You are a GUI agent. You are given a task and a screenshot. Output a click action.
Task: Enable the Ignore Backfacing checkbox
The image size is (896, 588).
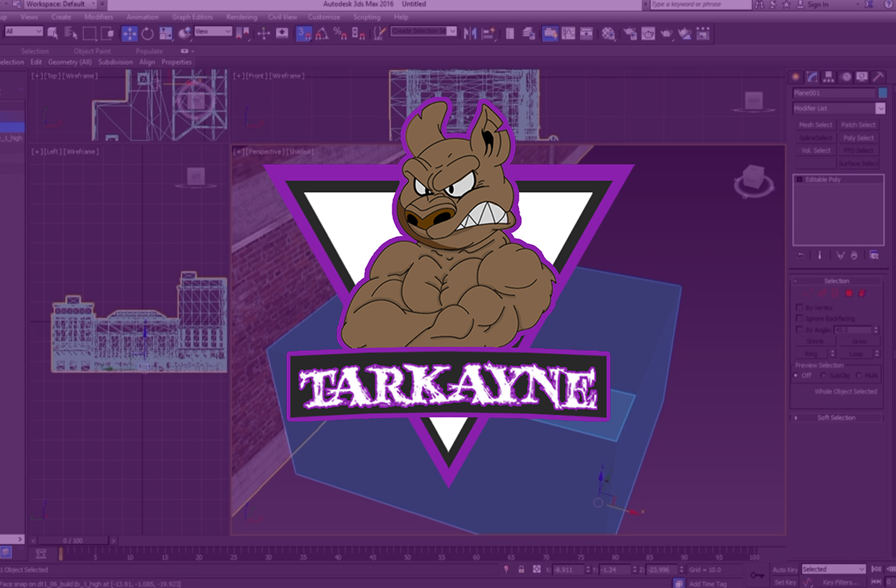point(799,319)
